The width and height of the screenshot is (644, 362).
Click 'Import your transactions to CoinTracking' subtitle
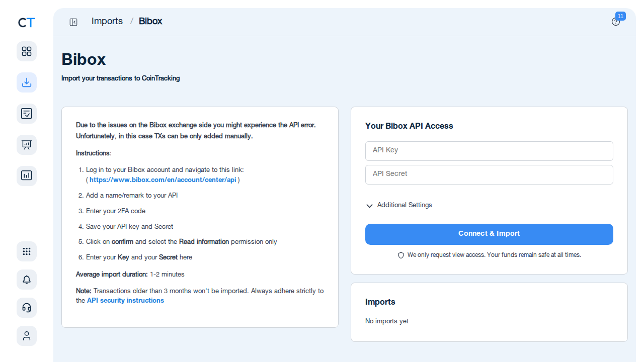[121, 78]
